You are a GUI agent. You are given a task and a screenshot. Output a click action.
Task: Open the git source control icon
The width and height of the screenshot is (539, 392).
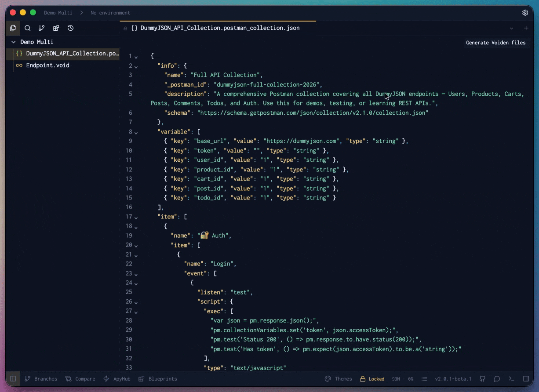pyautogui.click(x=42, y=28)
